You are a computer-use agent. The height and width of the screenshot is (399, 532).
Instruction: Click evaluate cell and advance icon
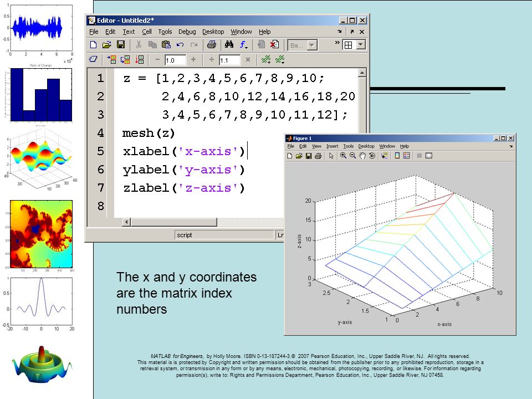[125, 60]
